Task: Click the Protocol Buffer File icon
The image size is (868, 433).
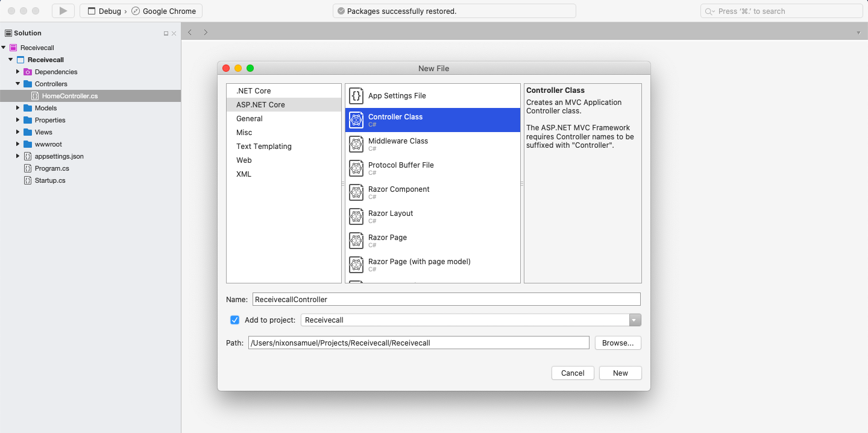Action: click(x=356, y=168)
